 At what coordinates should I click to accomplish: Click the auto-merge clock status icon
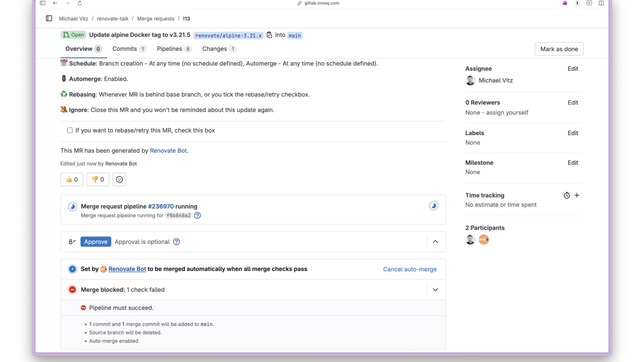click(x=72, y=269)
